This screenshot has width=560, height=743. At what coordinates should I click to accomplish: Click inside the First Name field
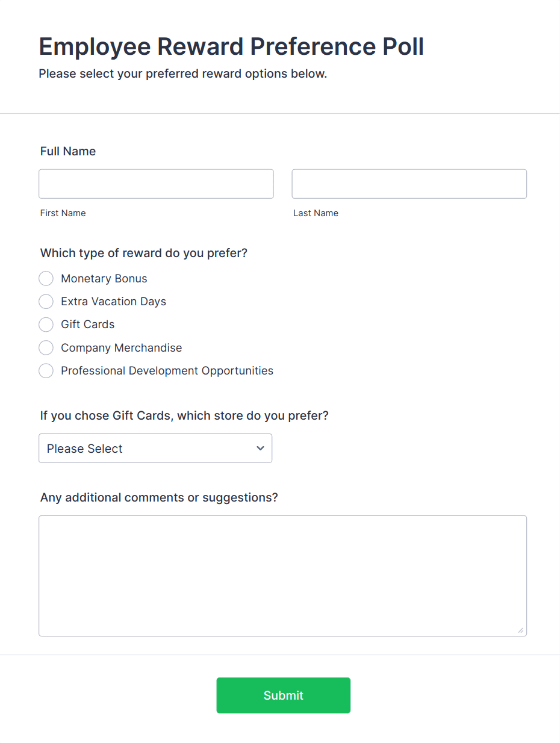pos(156,184)
